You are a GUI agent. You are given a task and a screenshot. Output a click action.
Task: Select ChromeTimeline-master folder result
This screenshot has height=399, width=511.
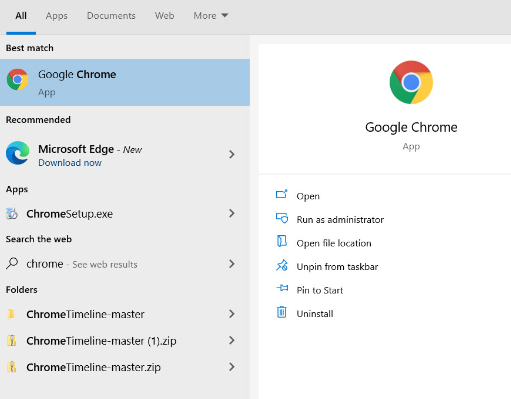click(125, 314)
